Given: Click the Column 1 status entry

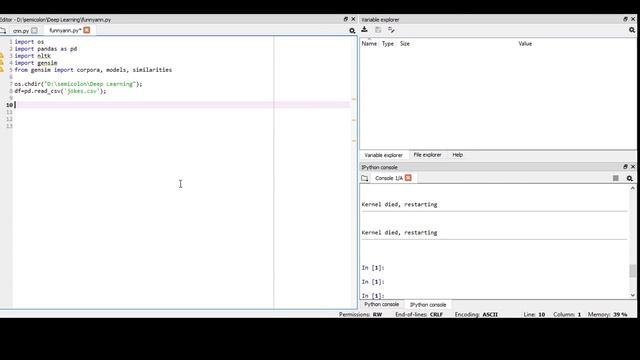Looking at the screenshot, I should 567,315.
